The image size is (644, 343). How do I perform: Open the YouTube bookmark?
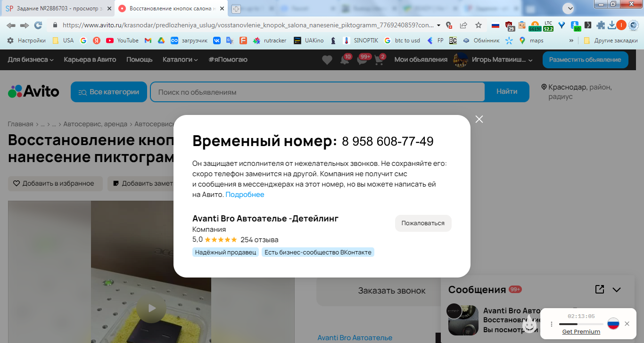122,41
